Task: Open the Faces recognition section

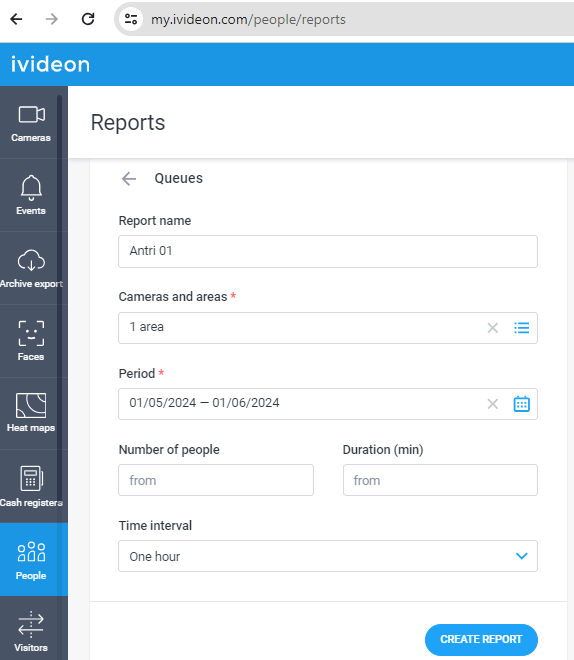Action: point(31,341)
